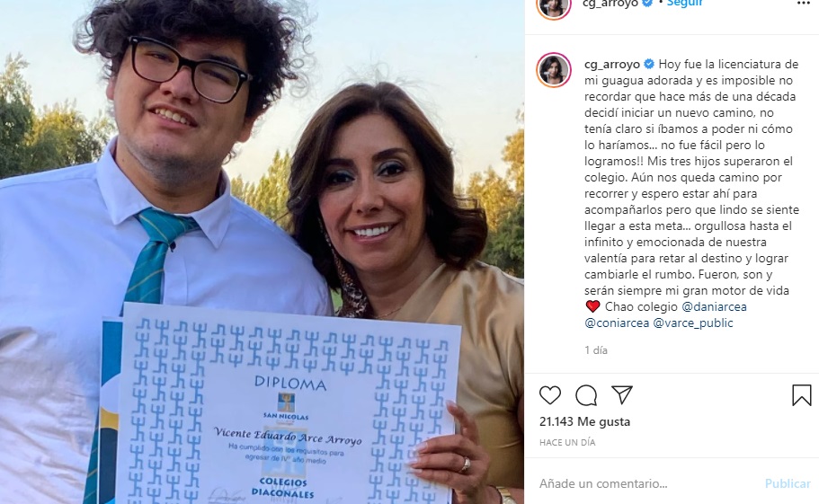Open the @varce_public mention
This screenshot has width=819, height=504.
[x=693, y=323]
